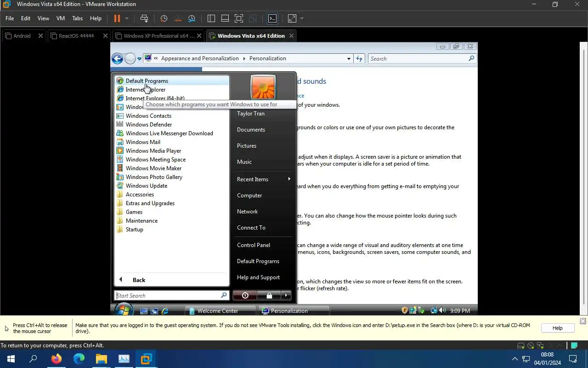Open Windows Contacts
The width and height of the screenshot is (588, 368).
pyautogui.click(x=172, y=116)
